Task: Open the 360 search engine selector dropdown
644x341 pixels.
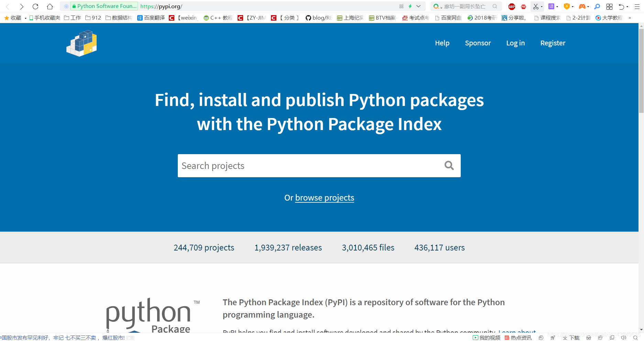Action: coord(437,7)
